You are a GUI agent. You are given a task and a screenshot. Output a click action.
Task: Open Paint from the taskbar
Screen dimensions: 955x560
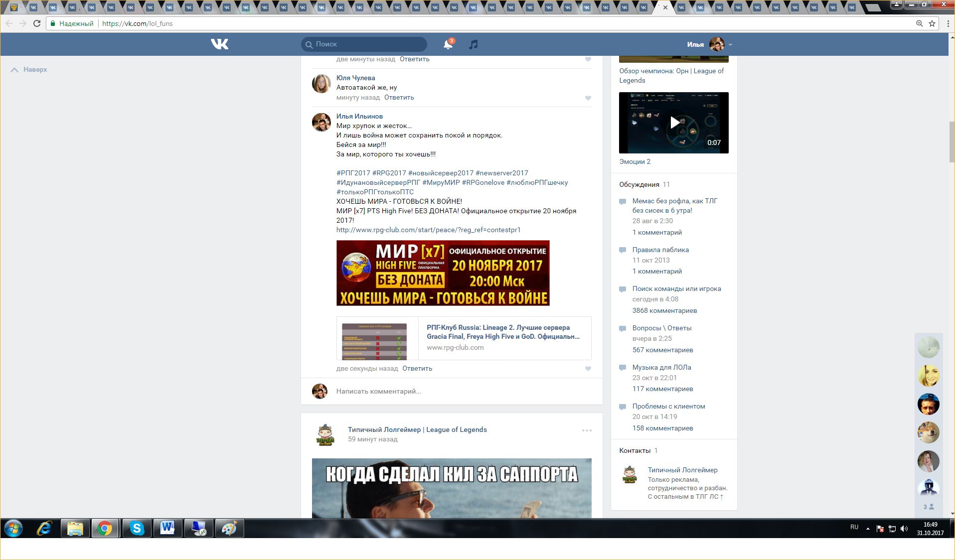pos(229,528)
